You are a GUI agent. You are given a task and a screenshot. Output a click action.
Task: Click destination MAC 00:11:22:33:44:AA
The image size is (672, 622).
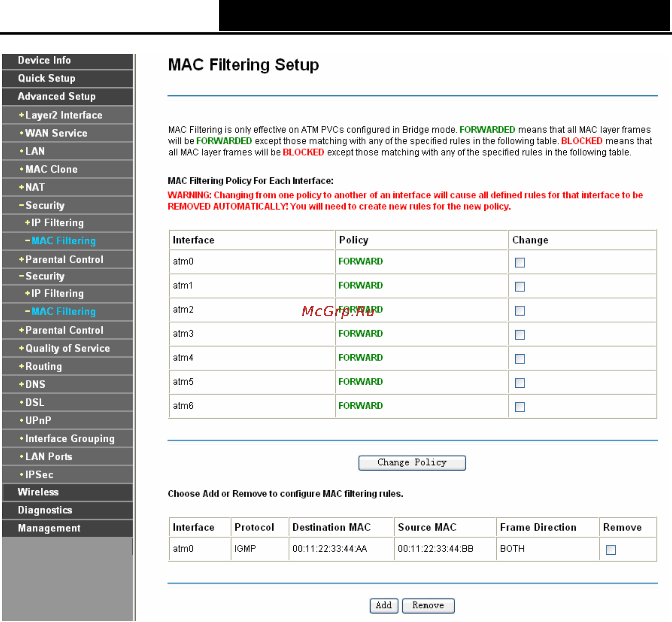pos(330,549)
